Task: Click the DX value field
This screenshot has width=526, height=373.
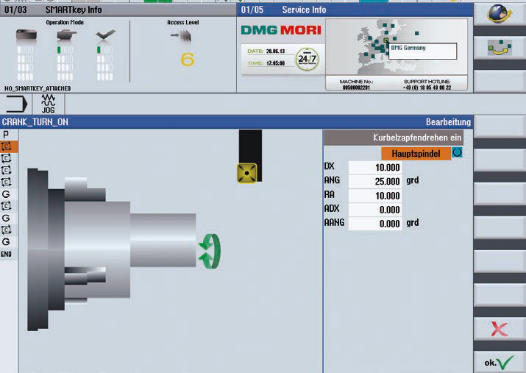Action: (375, 167)
